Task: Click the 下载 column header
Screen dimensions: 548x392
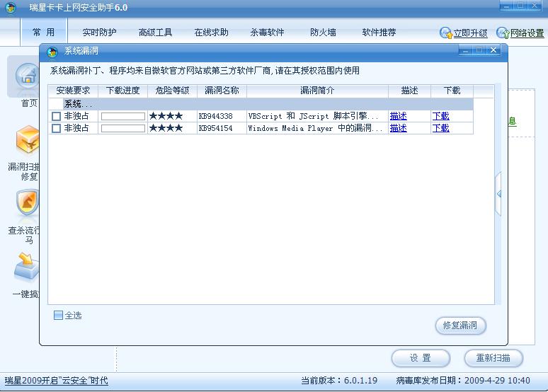Action: pyautogui.click(x=452, y=91)
